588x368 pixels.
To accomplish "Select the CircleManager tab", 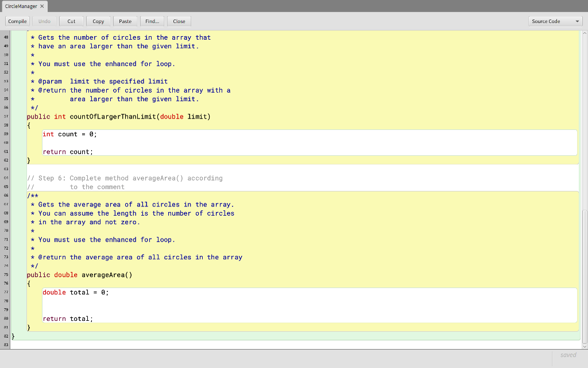I will (x=20, y=6).
